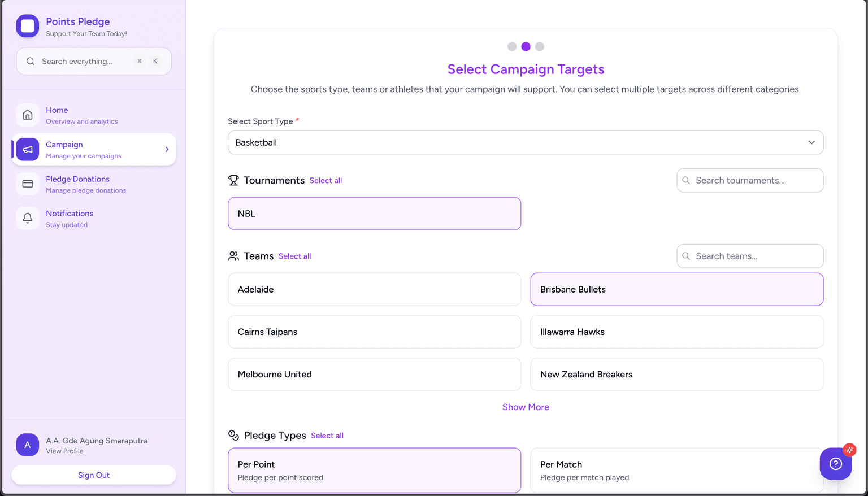Click Select all next to Teams

[294, 256]
